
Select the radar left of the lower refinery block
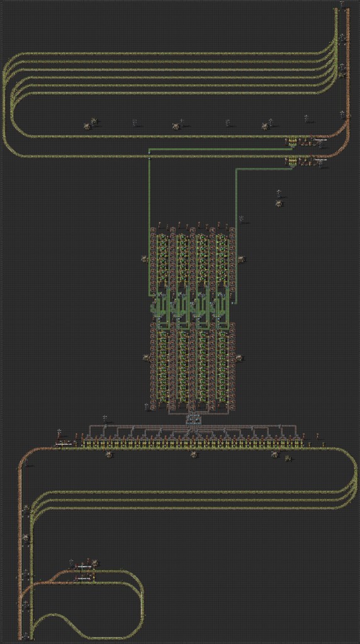145,358
